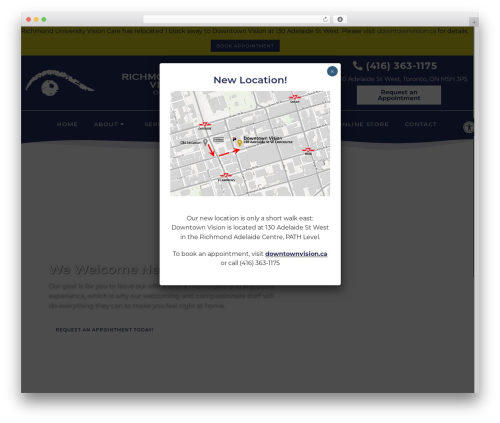
Task: Open the CONTACT menu item
Action: (x=420, y=124)
